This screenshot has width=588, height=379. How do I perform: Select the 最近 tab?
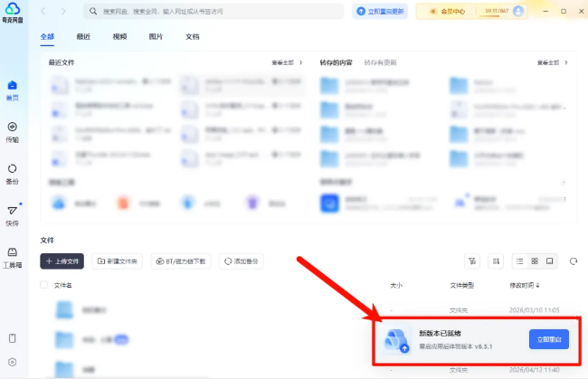pos(83,37)
